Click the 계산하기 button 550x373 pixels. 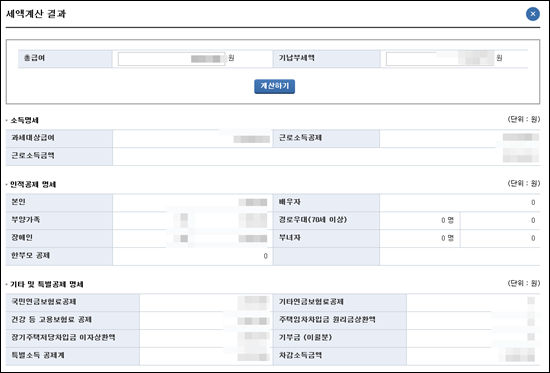[274, 86]
